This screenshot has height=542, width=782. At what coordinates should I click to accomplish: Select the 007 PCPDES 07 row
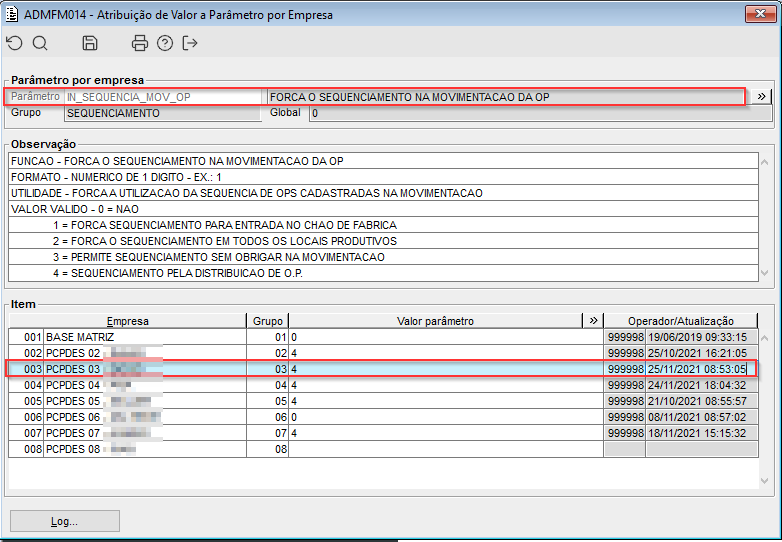click(x=383, y=433)
